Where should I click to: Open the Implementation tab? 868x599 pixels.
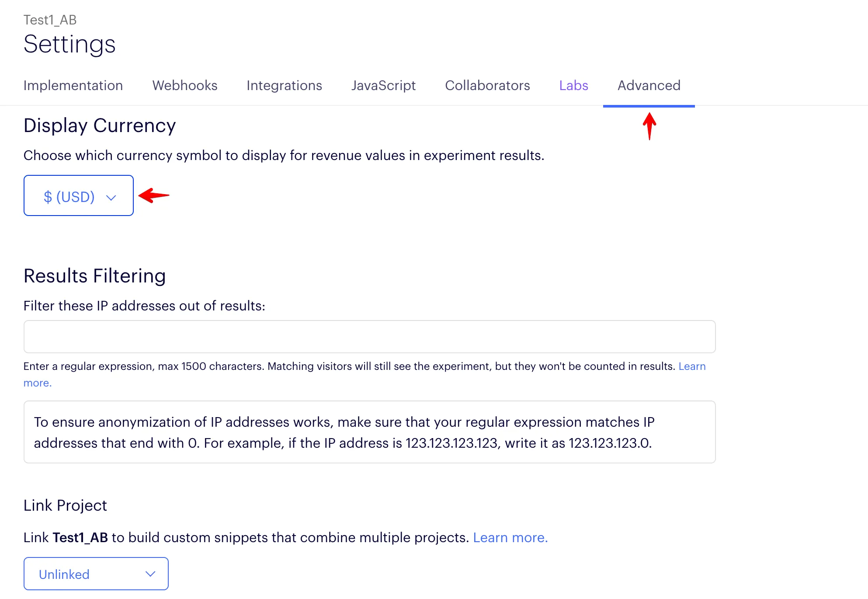click(x=73, y=85)
